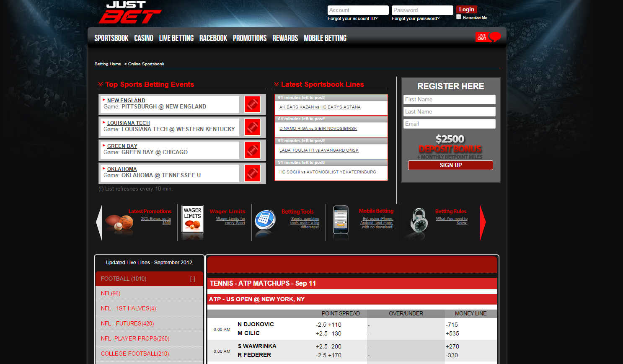Open AK Bars Kazan vs HC Barys Astana
Screen dimensions: 623x364
tap(320, 107)
